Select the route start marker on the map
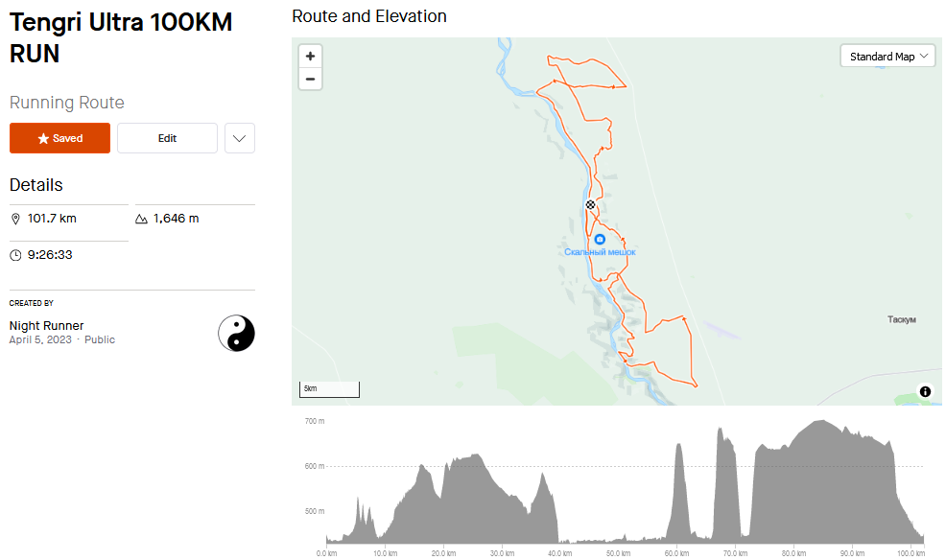Image resolution: width=946 pixels, height=560 pixels. (589, 204)
